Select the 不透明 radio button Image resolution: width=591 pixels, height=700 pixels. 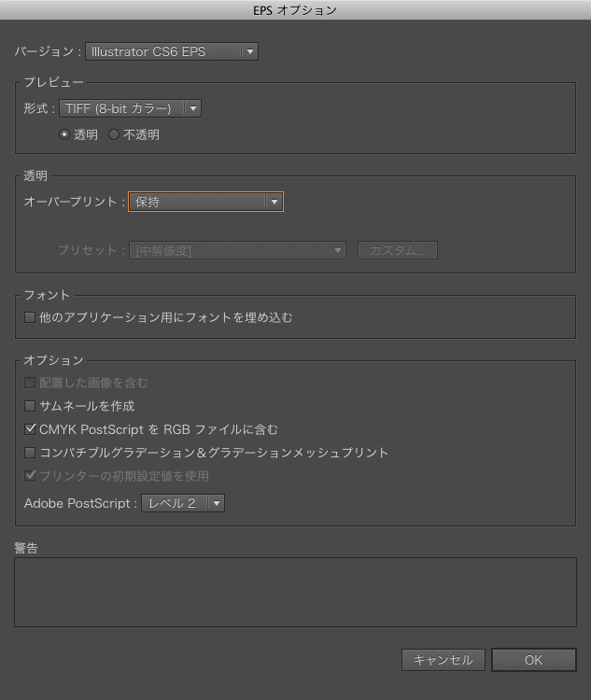click(x=114, y=134)
